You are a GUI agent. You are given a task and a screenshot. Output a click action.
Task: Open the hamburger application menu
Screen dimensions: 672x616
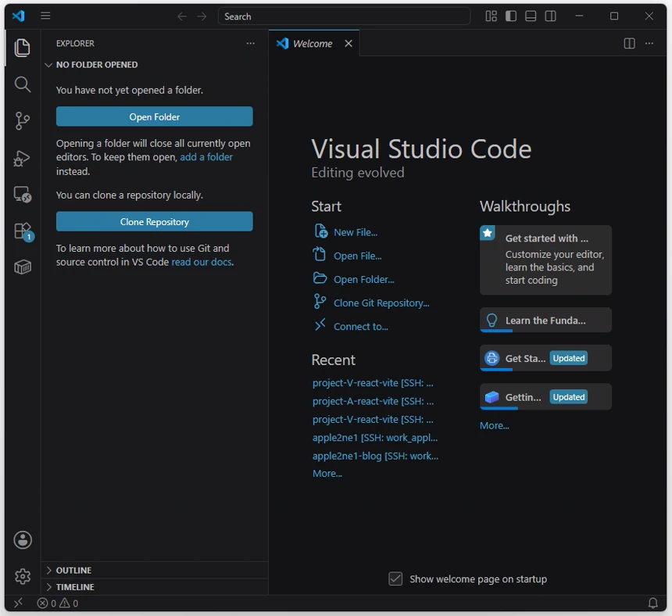click(x=45, y=16)
